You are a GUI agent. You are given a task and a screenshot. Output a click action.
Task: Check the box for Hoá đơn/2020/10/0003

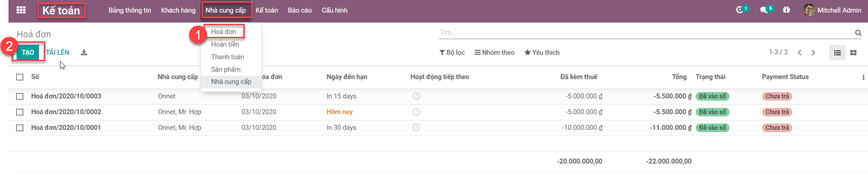[20, 96]
